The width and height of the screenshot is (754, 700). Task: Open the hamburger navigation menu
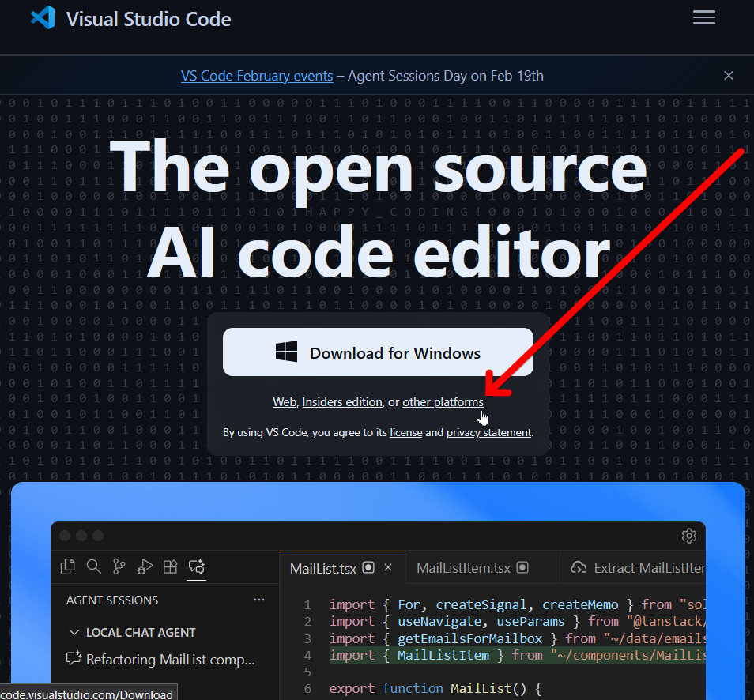pos(703,17)
